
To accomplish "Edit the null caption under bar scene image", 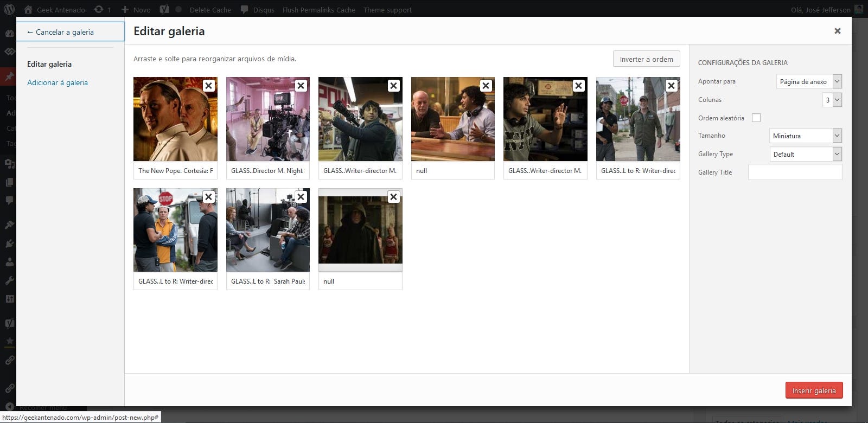I will pyautogui.click(x=453, y=170).
